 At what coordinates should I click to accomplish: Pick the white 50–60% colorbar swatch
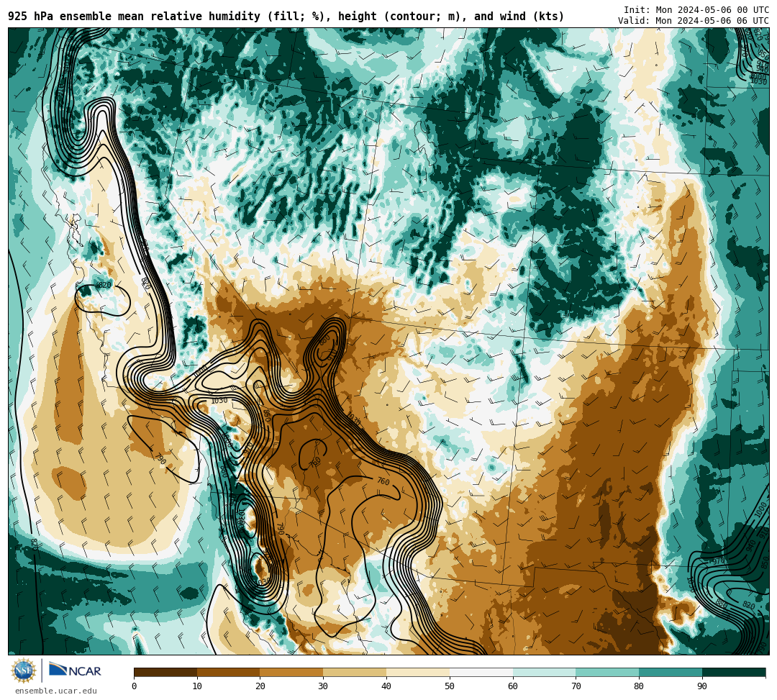[x=481, y=672]
